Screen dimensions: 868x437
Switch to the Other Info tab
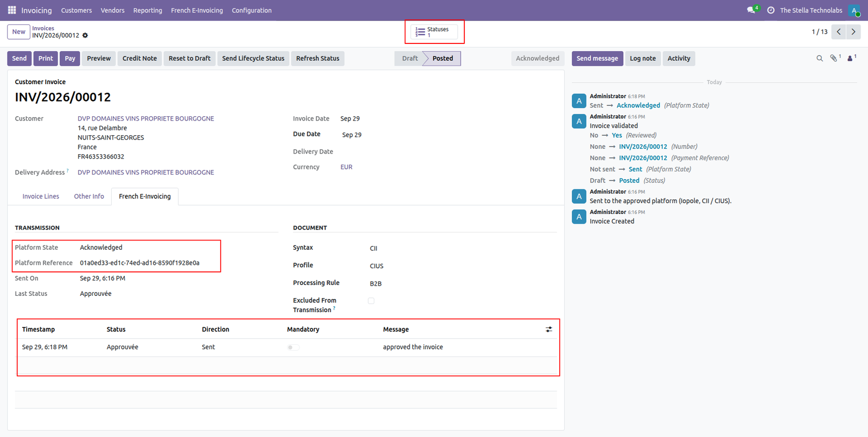point(89,197)
